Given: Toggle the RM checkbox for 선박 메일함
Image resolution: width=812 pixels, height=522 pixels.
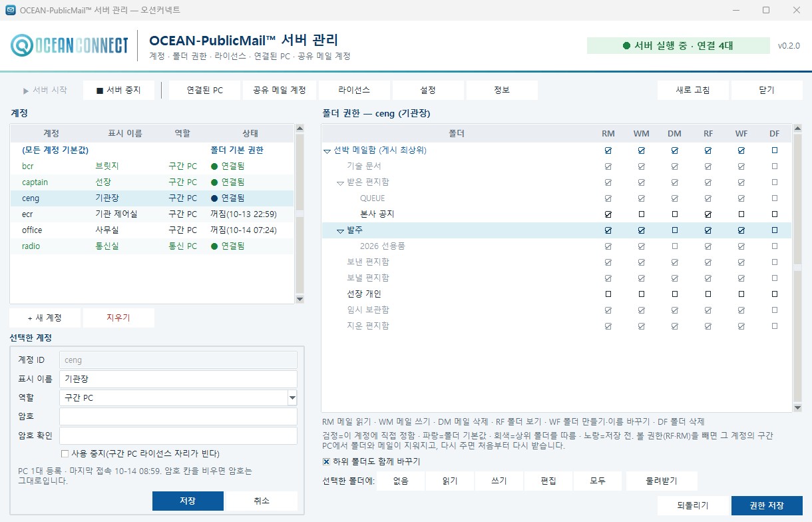Looking at the screenshot, I should tap(608, 150).
